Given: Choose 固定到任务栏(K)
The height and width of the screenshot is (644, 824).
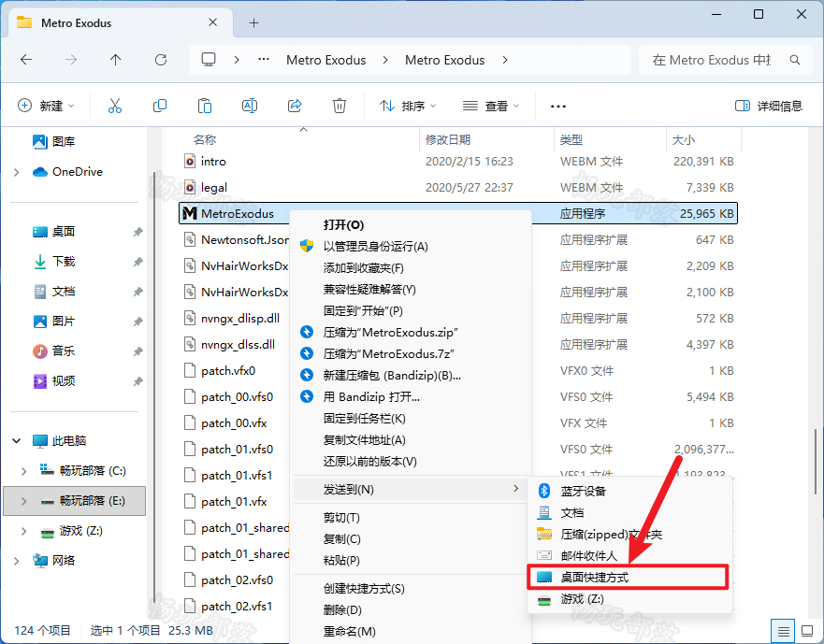Looking at the screenshot, I should click(411, 419).
